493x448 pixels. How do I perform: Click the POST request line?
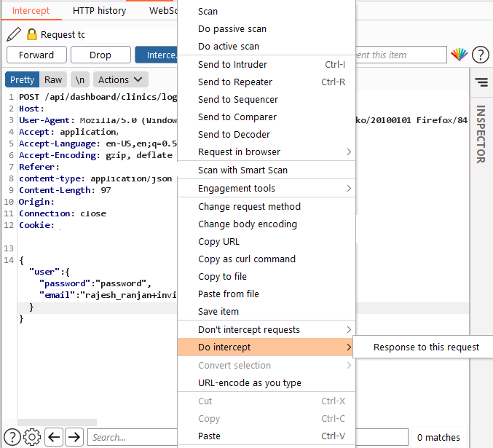(98, 97)
